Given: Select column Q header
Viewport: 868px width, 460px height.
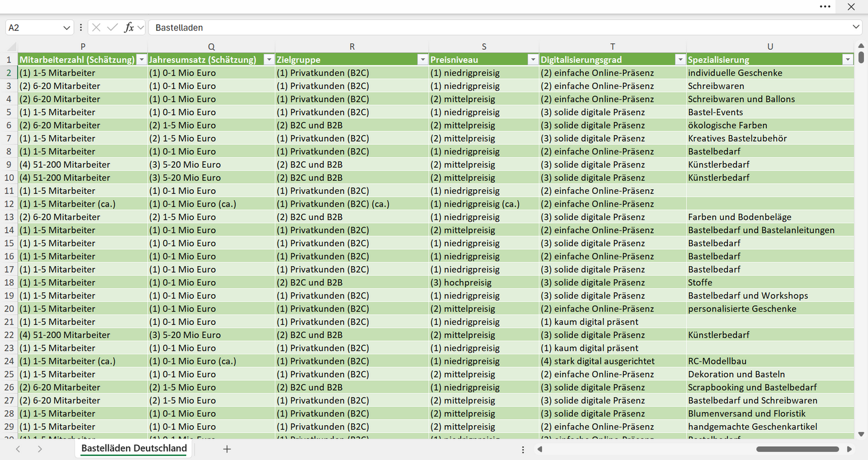Looking at the screenshot, I should pos(211,47).
